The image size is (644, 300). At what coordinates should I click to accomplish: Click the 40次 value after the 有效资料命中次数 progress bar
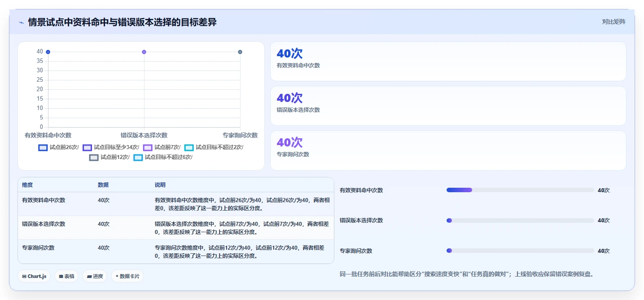pyautogui.click(x=604, y=190)
